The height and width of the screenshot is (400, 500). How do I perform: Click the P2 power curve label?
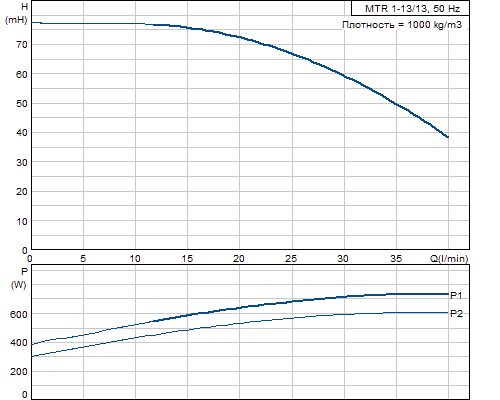(x=456, y=314)
